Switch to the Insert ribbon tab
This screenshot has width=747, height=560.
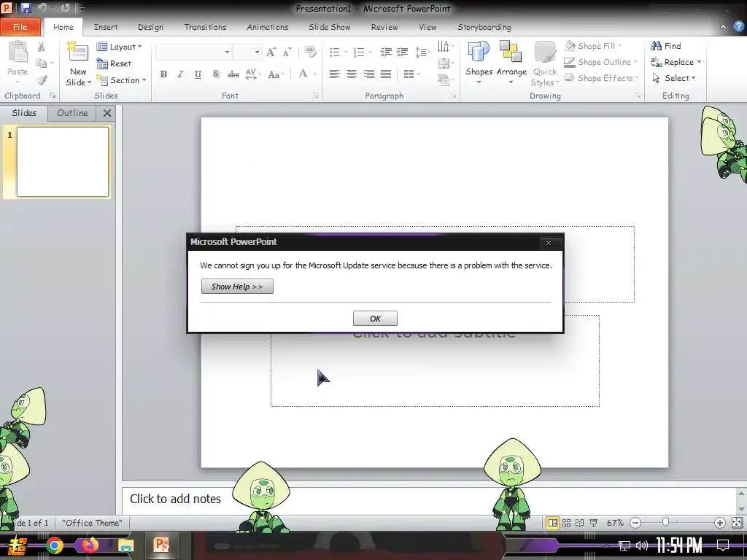[106, 27]
